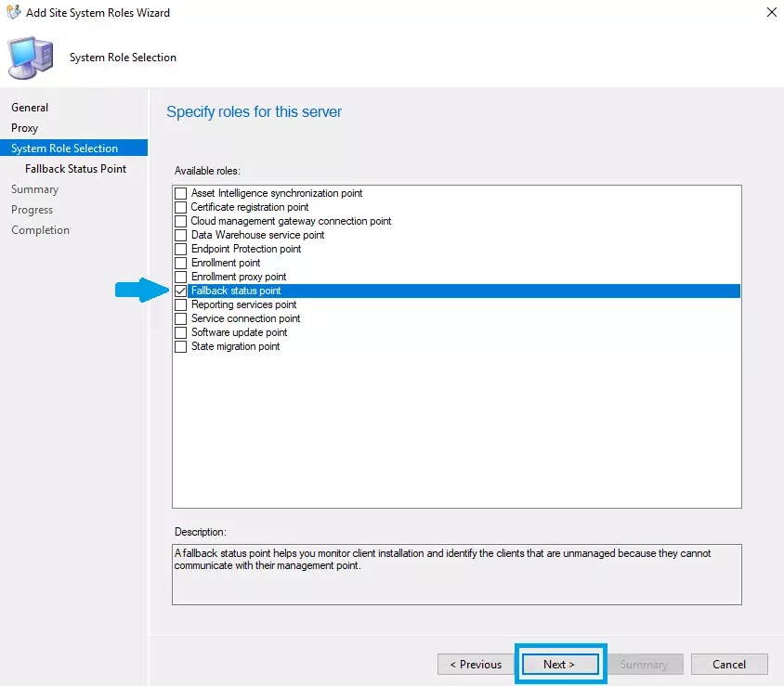This screenshot has height=686, width=784.
Task: Jump to Summary step in sidebar
Action: pyautogui.click(x=34, y=189)
